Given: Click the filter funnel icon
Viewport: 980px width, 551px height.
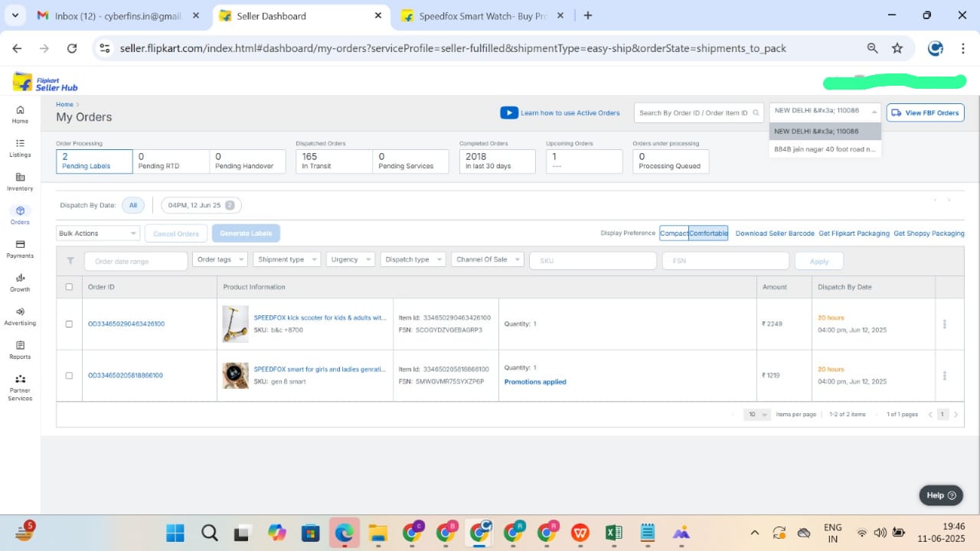Looking at the screenshot, I should coord(70,261).
